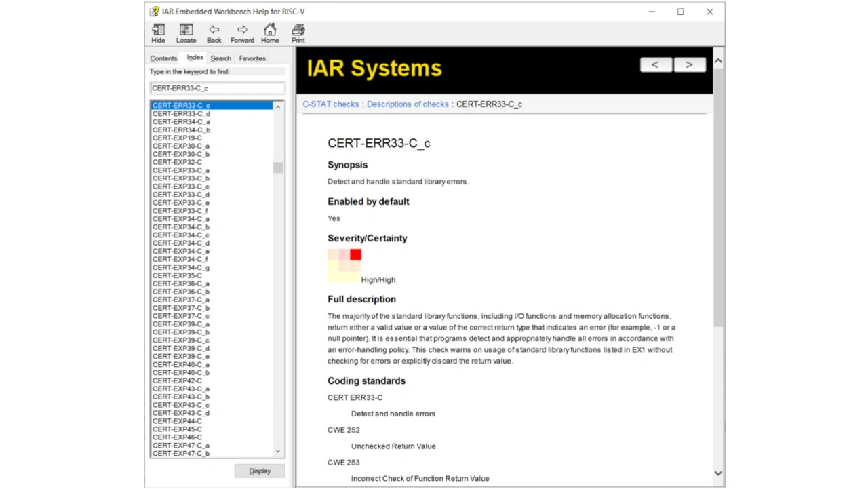Open the Descriptions of checks link
Viewport: 868px width, 489px height.
coord(408,104)
